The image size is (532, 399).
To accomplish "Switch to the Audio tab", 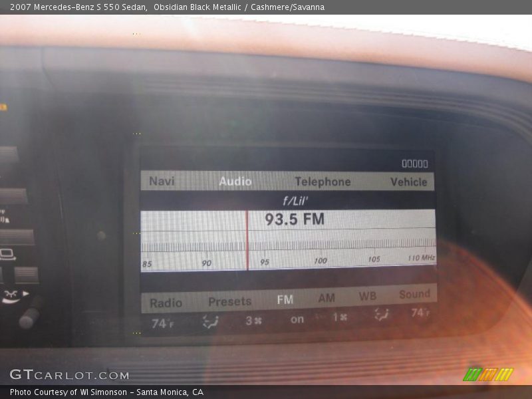I will [235, 180].
